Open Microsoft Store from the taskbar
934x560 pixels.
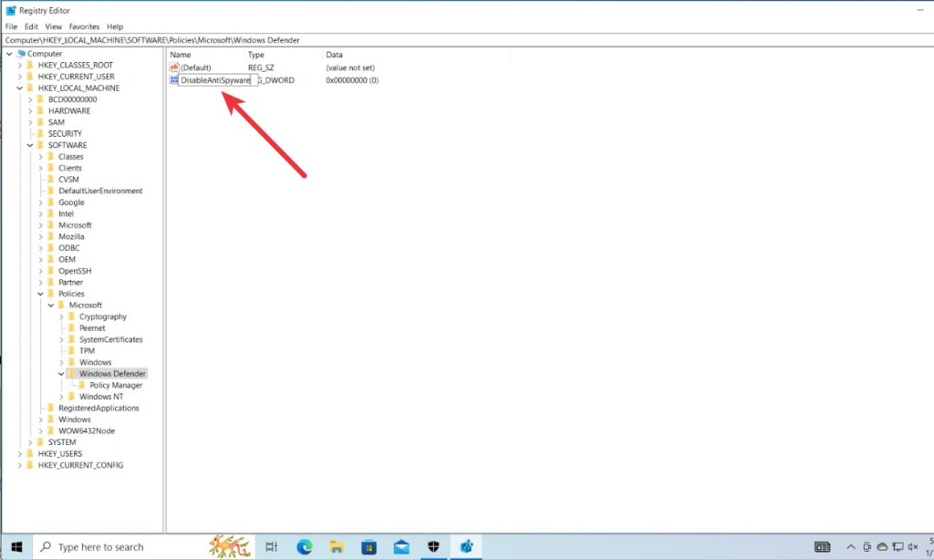(368, 547)
